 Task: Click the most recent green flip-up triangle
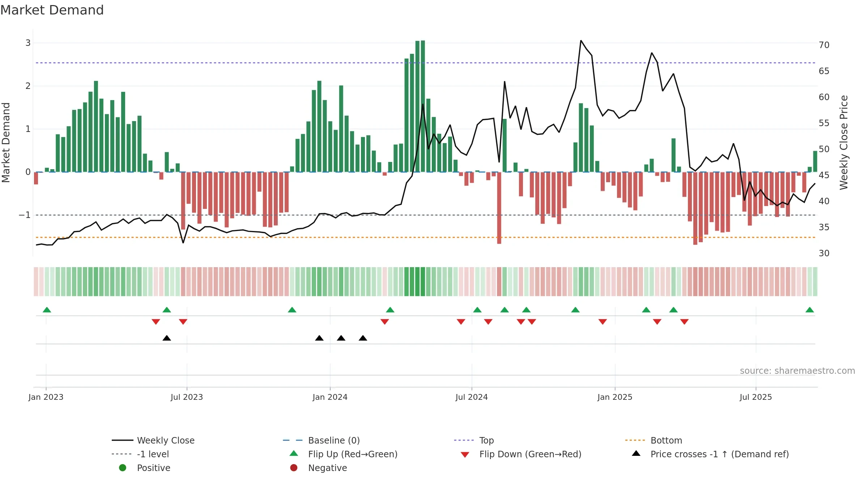pyautogui.click(x=810, y=310)
